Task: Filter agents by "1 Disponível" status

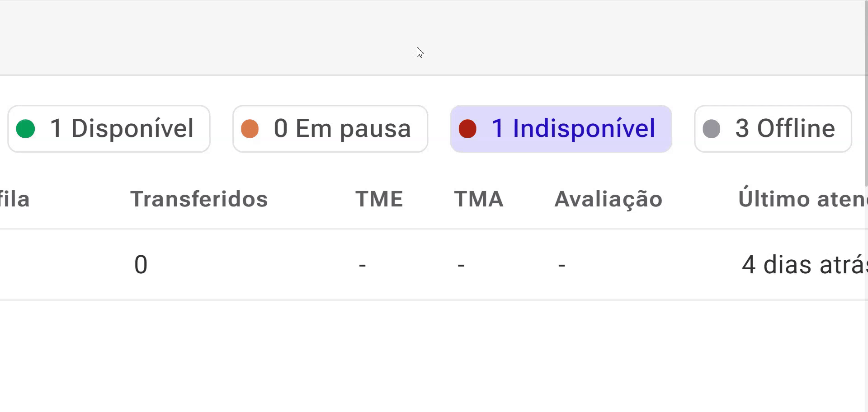Action: (109, 129)
